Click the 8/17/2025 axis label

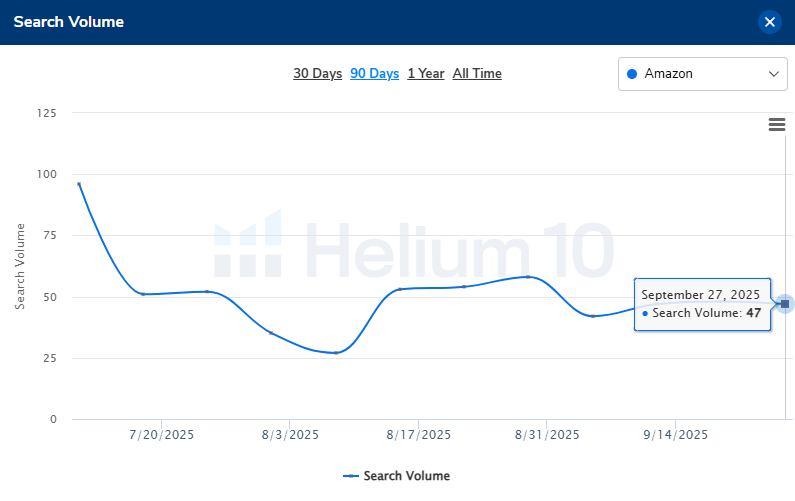419,435
